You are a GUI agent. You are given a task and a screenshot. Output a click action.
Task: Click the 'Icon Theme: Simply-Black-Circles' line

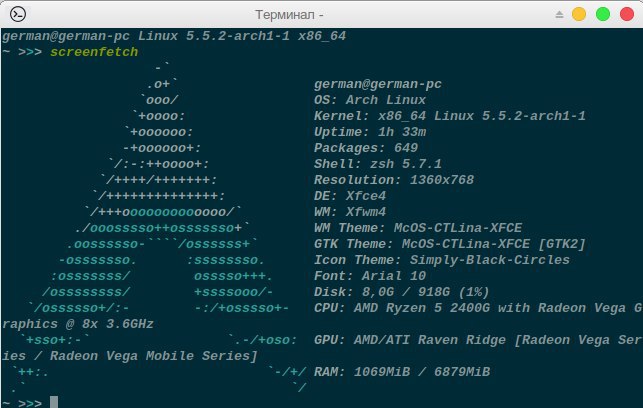[442, 260]
